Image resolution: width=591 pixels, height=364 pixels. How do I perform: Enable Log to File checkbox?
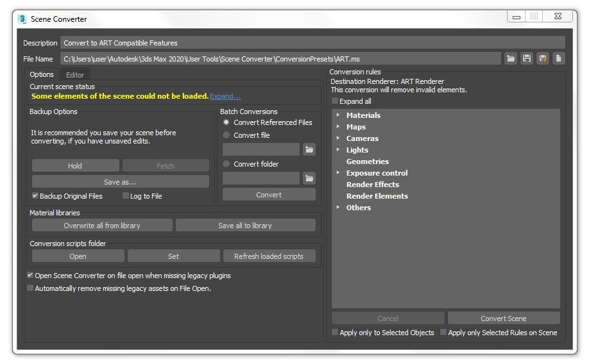(x=126, y=195)
